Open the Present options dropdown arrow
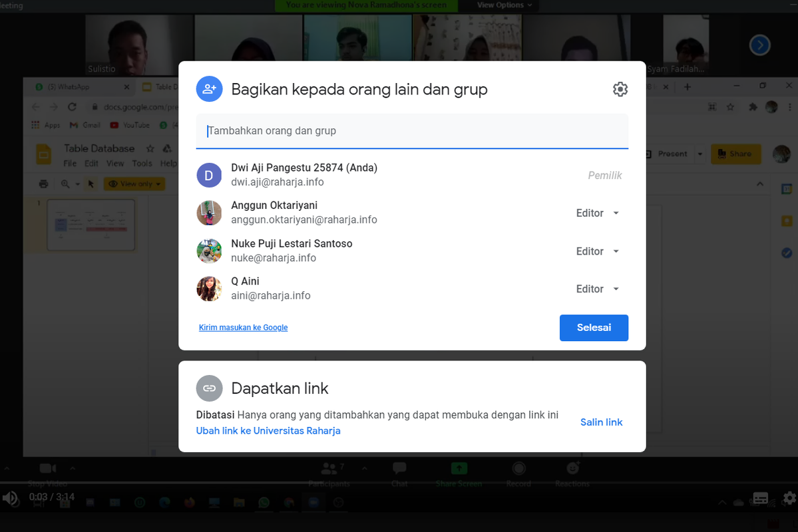Image resolution: width=798 pixels, height=532 pixels. (699, 154)
